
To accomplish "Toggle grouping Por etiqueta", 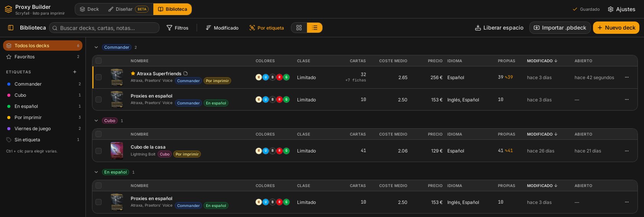I will (267, 28).
